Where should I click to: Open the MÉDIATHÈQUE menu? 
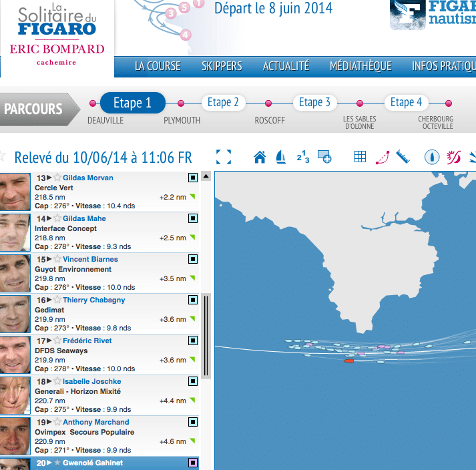(x=361, y=66)
